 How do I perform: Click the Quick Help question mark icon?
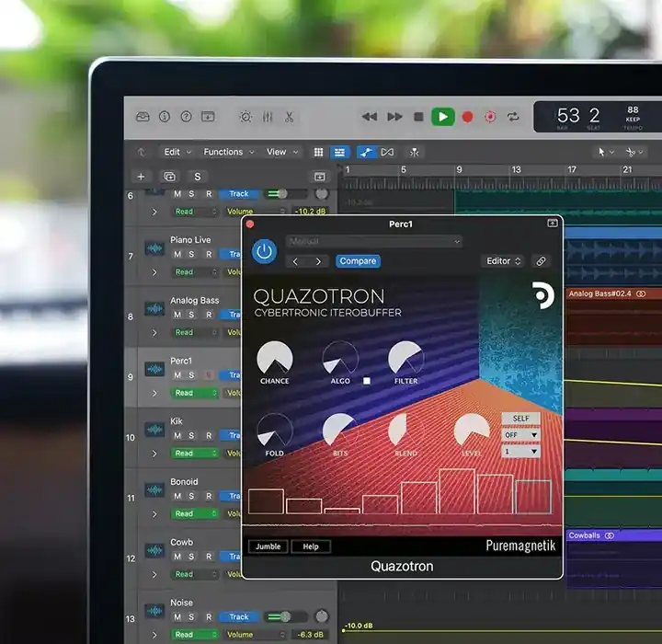[186, 117]
